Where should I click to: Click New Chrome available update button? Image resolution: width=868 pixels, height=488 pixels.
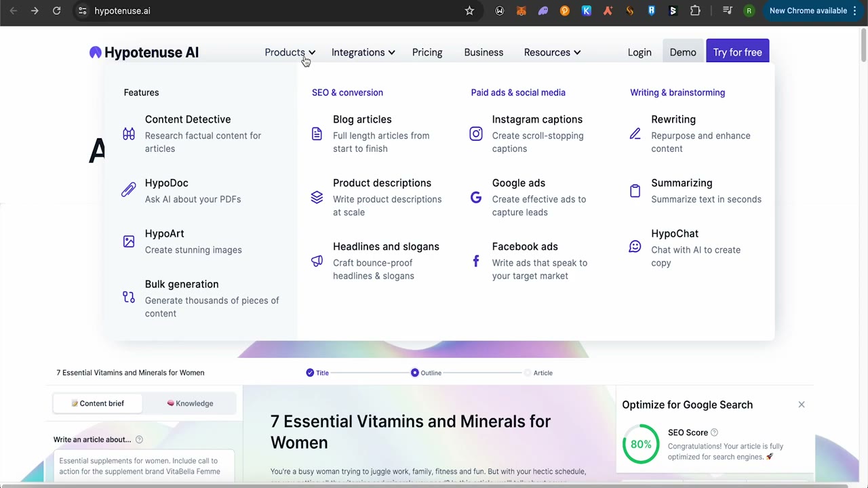point(813,11)
